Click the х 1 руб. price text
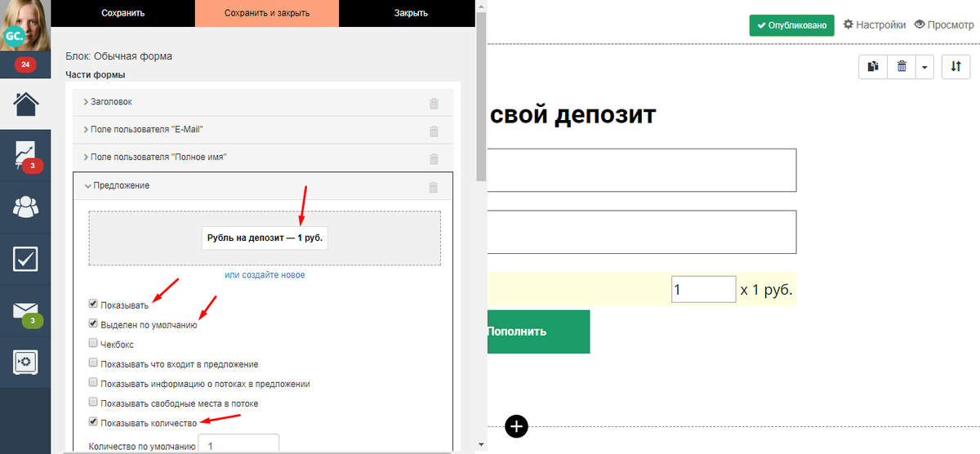The width and height of the screenshot is (980, 454). pos(766,289)
